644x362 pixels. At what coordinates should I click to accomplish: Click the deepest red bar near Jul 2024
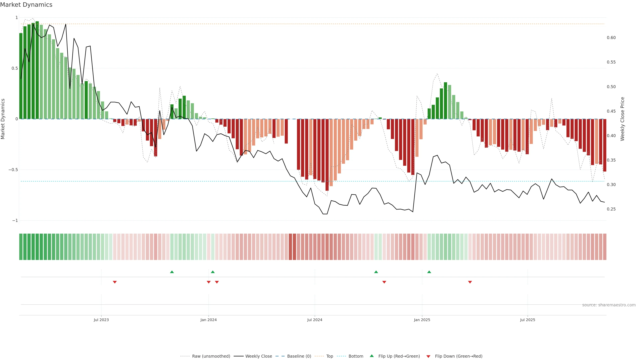pyautogui.click(x=327, y=155)
